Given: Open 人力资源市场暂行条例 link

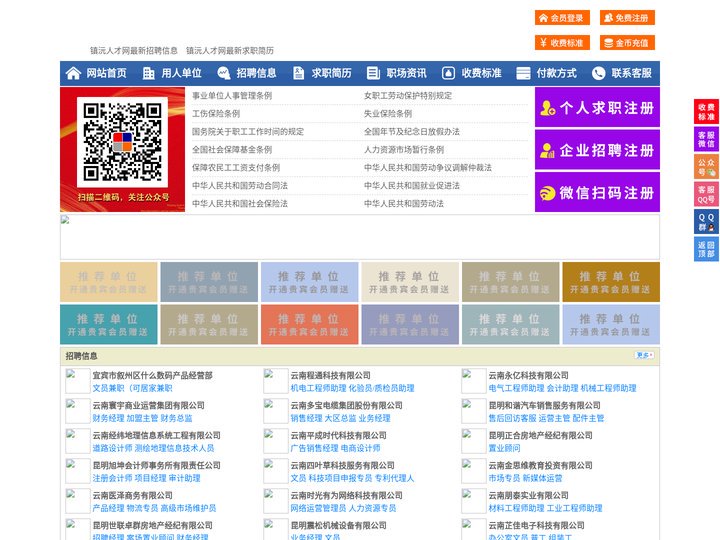Looking at the screenshot, I should pyautogui.click(x=404, y=149).
